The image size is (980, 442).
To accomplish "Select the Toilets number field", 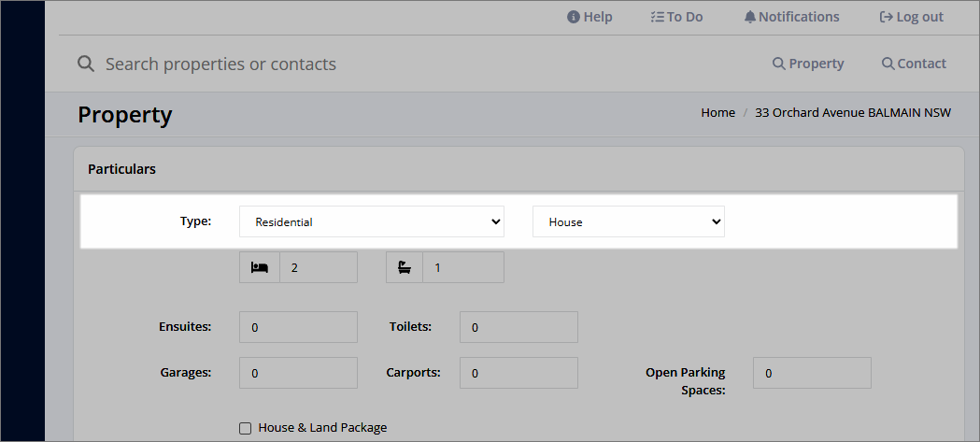I will coord(518,327).
